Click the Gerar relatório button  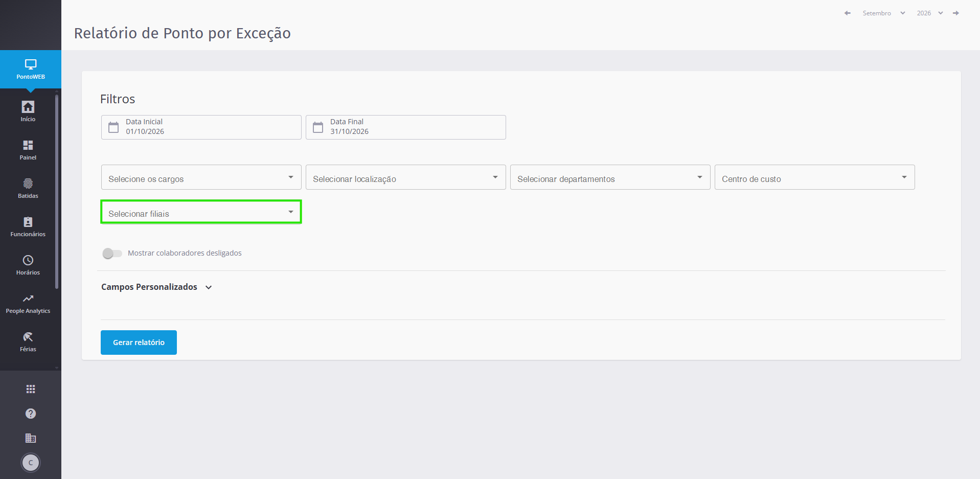coord(139,343)
